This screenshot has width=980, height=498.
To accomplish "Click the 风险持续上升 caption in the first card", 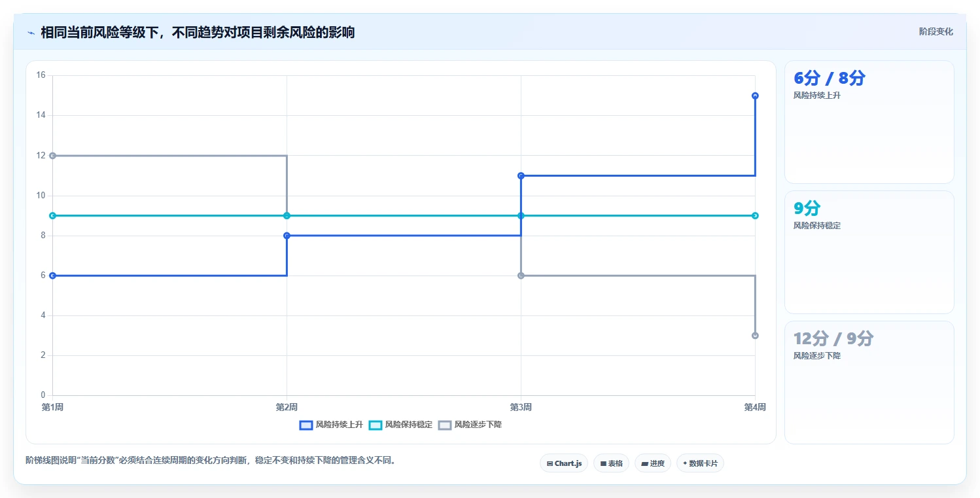I will coord(816,96).
